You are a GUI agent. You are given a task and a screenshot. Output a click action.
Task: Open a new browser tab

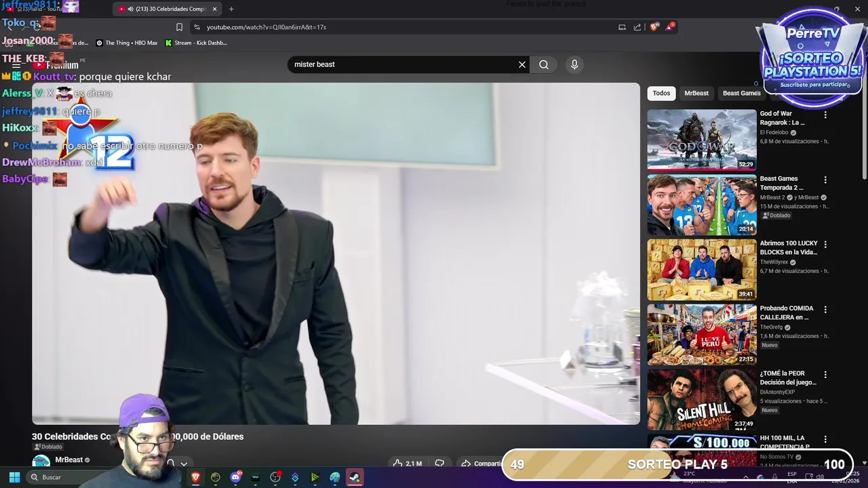point(231,9)
